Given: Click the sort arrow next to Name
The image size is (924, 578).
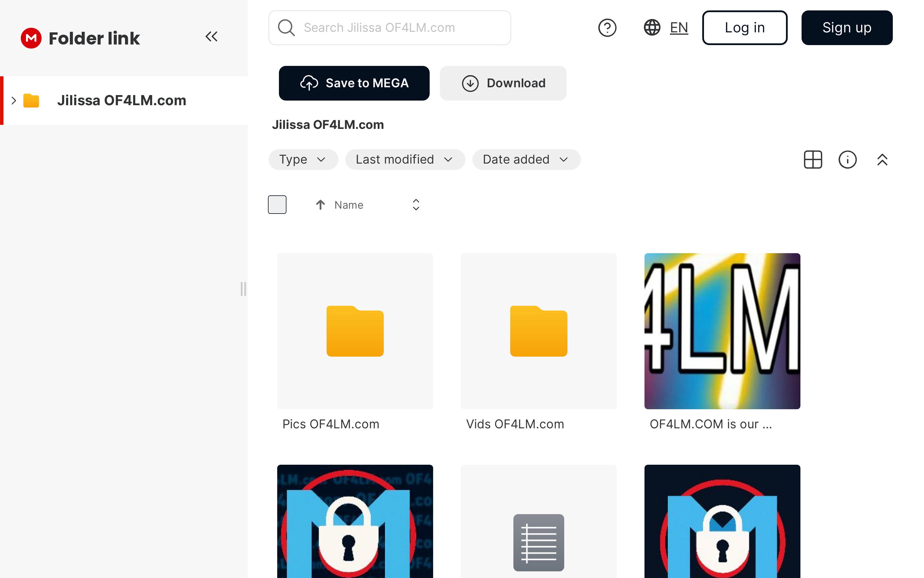Looking at the screenshot, I should [x=320, y=205].
